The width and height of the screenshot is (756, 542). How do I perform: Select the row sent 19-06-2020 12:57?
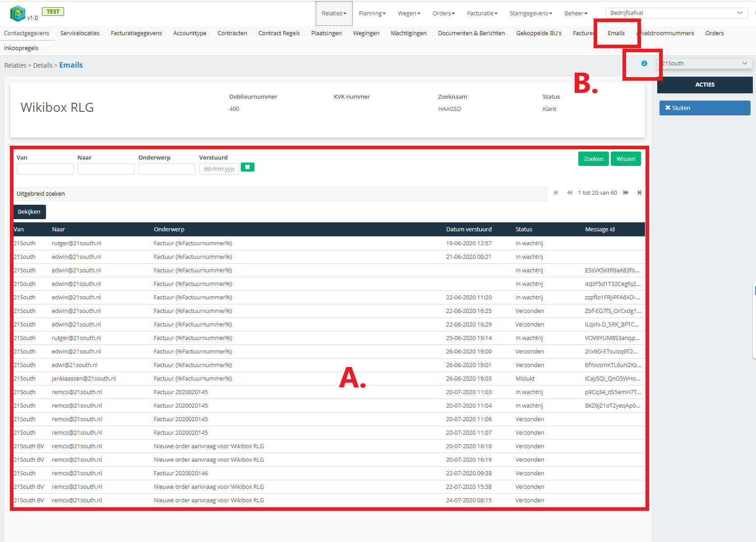329,243
